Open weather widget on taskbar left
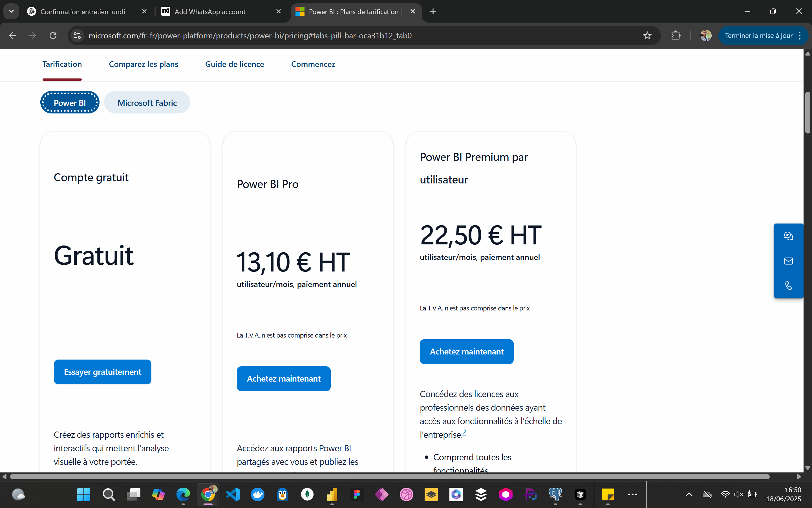The height and width of the screenshot is (508, 812). click(x=18, y=494)
